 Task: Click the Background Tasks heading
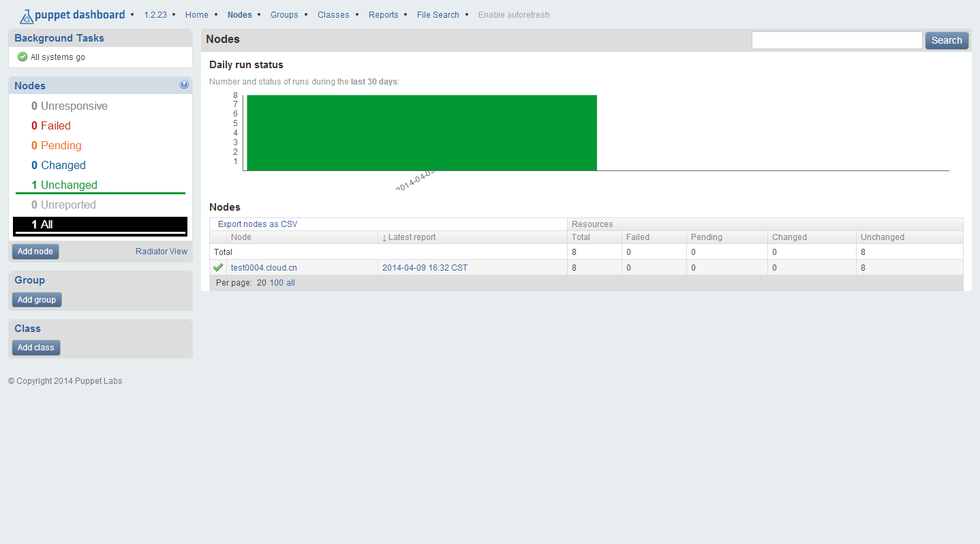point(59,38)
